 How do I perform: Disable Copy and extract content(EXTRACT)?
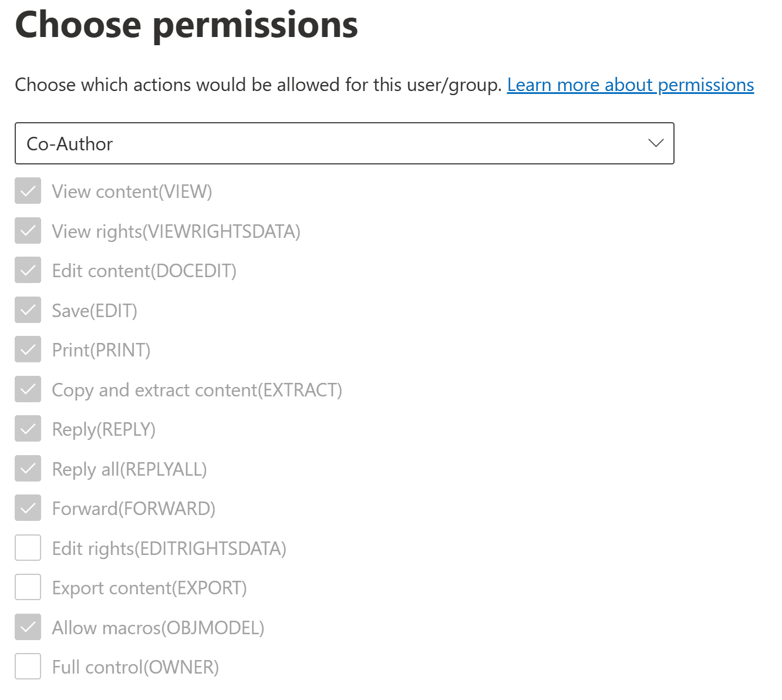(28, 389)
